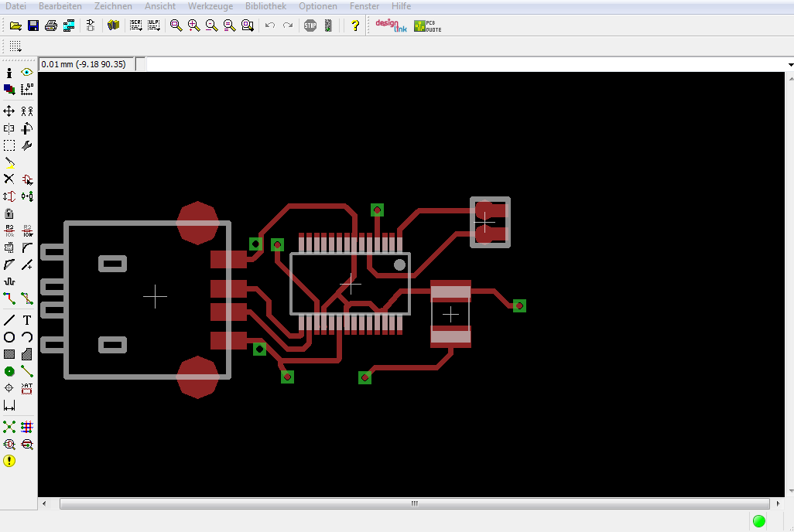This screenshot has width=794, height=532.
Task: Click the Stop command button
Action: pos(310,26)
